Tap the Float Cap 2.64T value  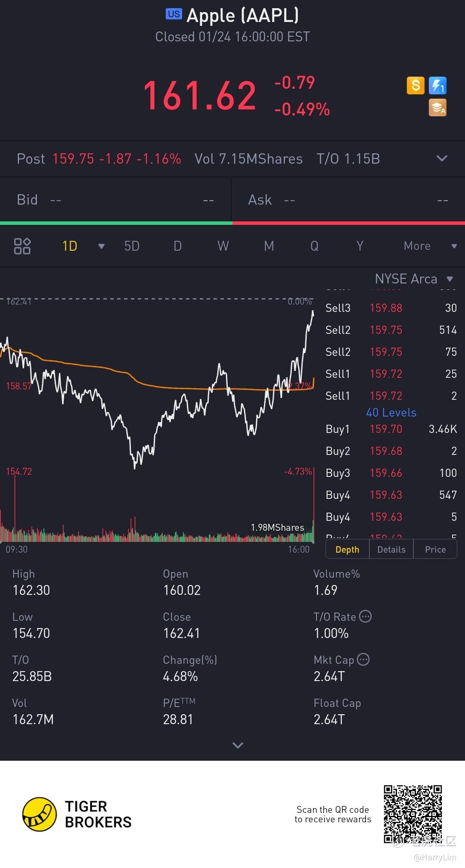329,719
